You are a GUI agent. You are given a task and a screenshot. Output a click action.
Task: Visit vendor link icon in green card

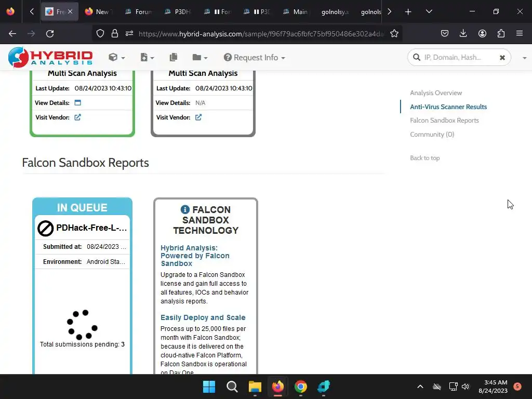click(x=78, y=117)
